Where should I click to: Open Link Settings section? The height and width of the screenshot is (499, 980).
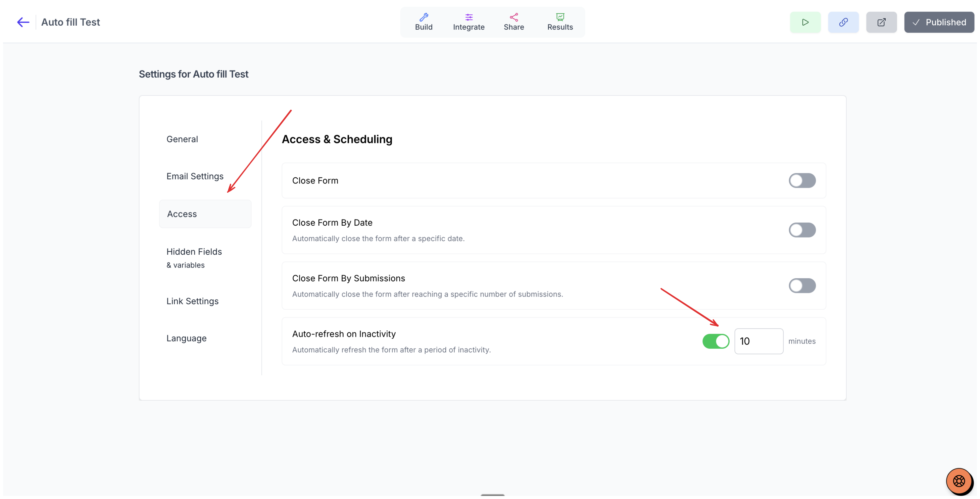pyautogui.click(x=193, y=301)
